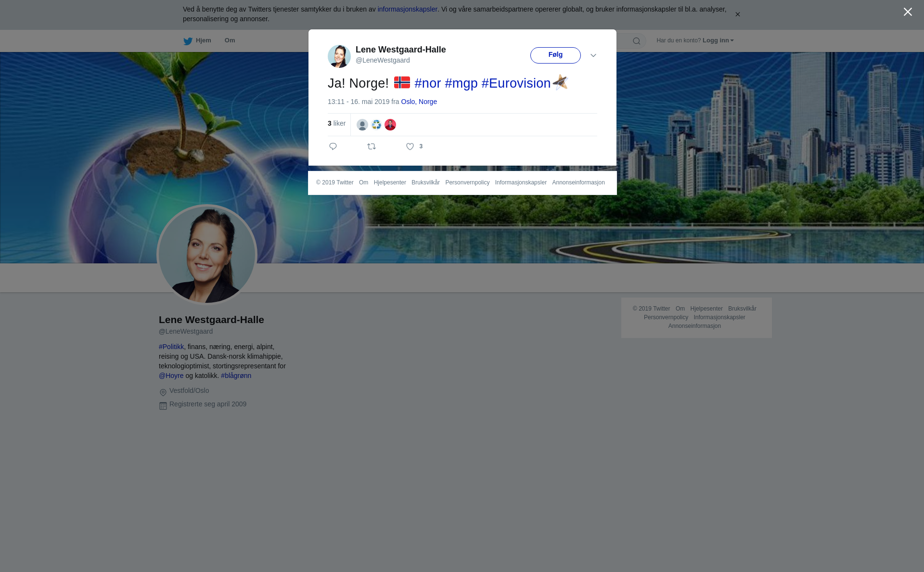Open the #mgp hashtag
The width and height of the screenshot is (924, 572).
[461, 83]
